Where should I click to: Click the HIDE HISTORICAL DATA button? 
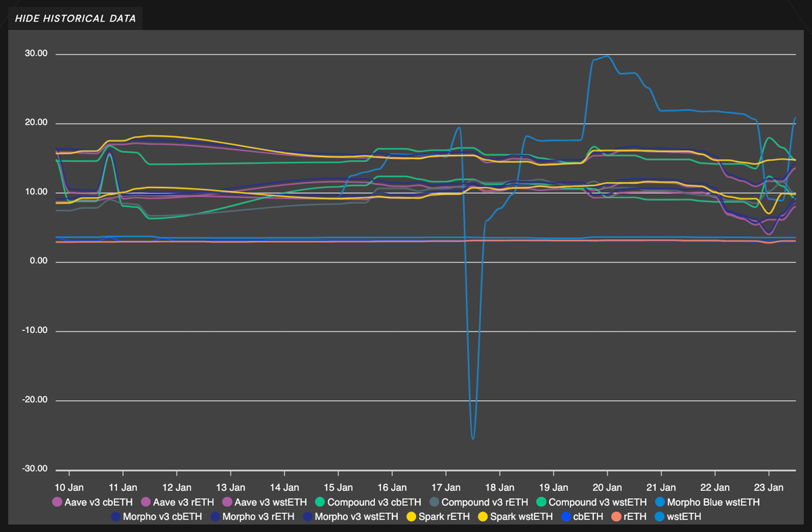click(x=75, y=18)
